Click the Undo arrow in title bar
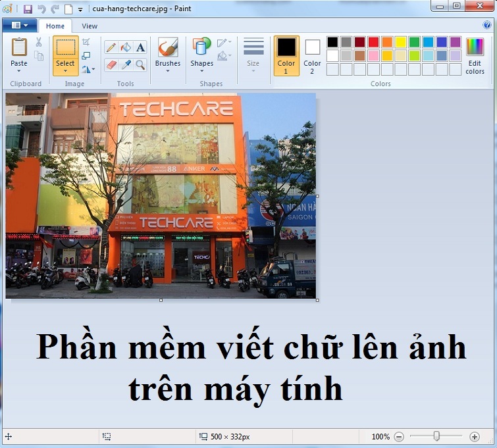The image size is (497, 448). pos(41,9)
